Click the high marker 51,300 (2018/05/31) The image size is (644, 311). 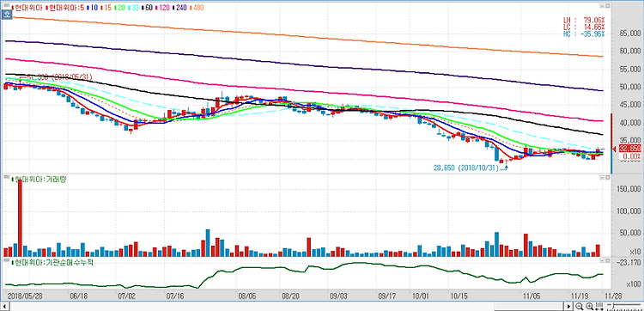58,77
